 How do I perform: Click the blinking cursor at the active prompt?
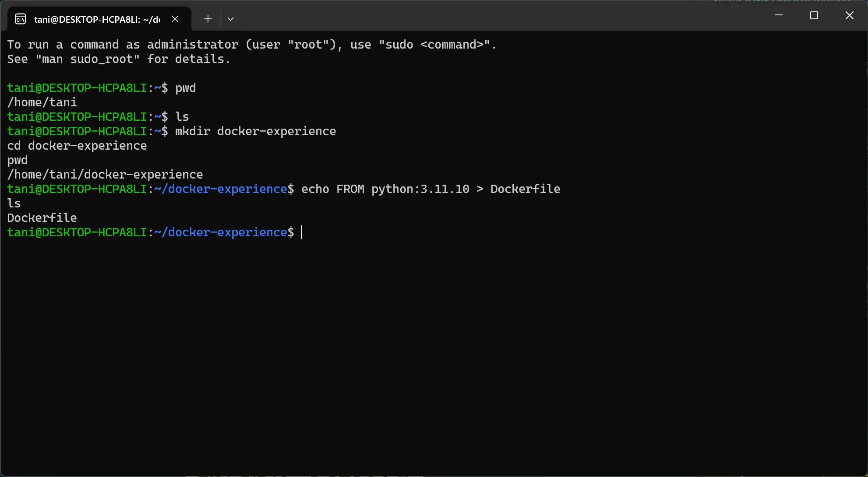pyautogui.click(x=302, y=232)
